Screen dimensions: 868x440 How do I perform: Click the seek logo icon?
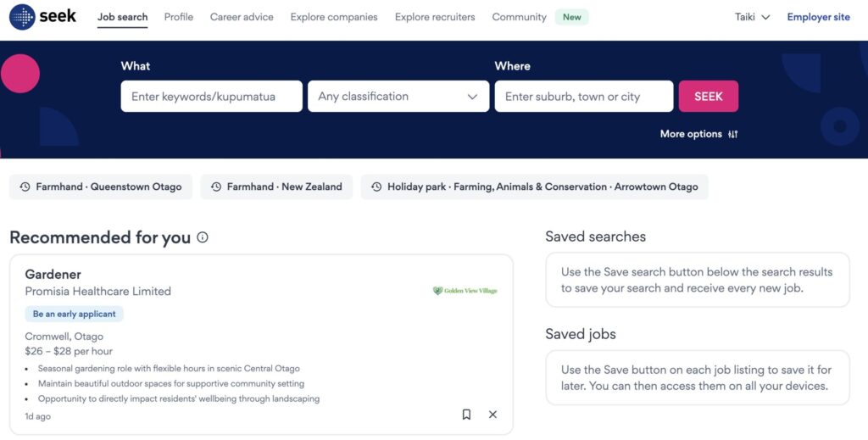tap(22, 17)
